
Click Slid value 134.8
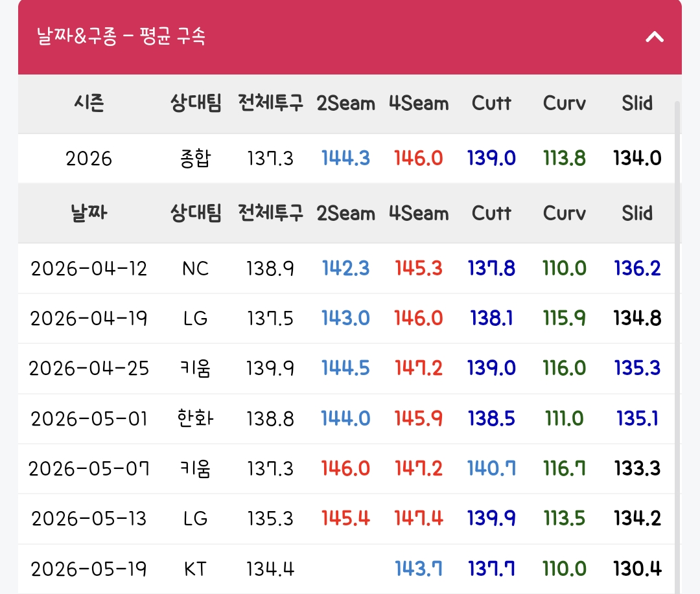[637, 319]
